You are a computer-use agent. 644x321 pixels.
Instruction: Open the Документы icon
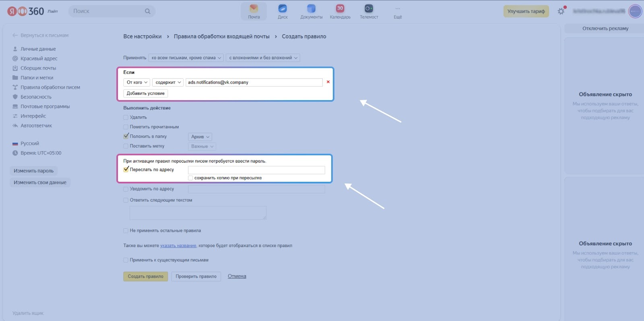[311, 9]
